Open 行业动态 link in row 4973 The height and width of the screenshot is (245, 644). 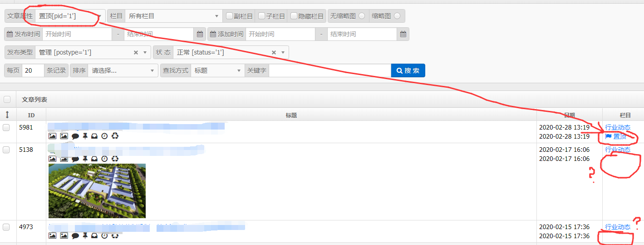pos(618,227)
